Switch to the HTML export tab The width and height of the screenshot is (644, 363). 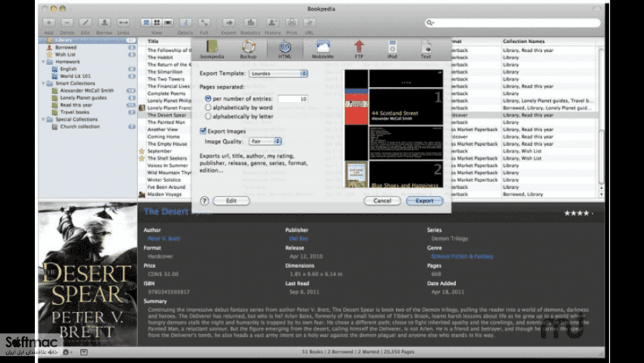point(285,49)
